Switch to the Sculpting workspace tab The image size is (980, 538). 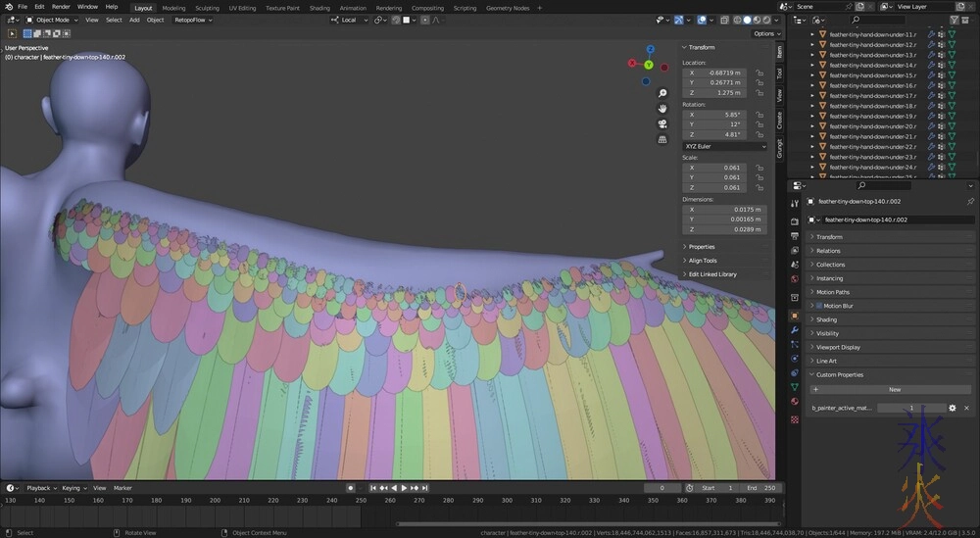tap(207, 7)
